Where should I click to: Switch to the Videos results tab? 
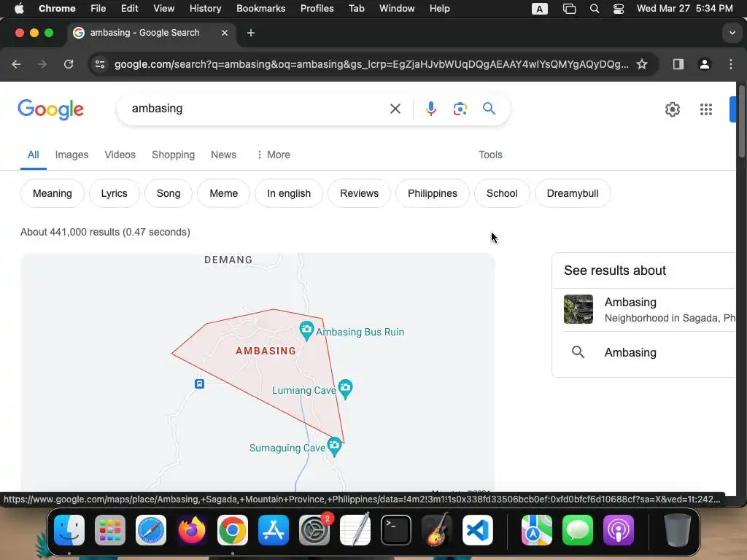coord(120,155)
